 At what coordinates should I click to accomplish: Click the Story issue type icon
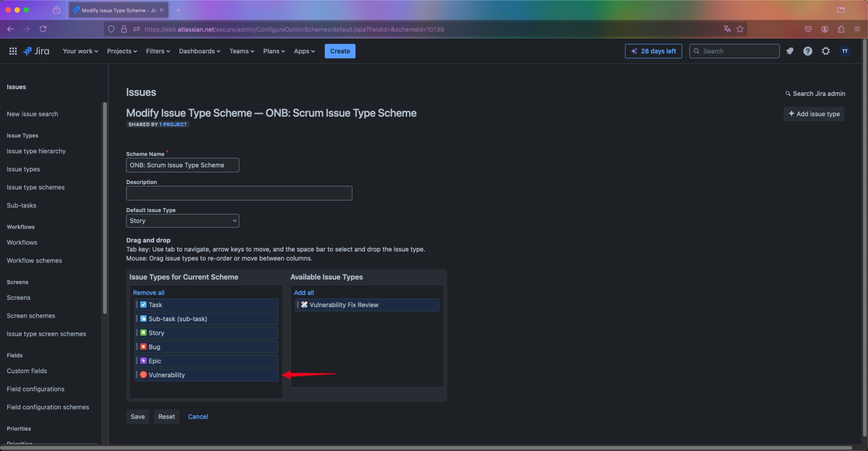coord(143,333)
